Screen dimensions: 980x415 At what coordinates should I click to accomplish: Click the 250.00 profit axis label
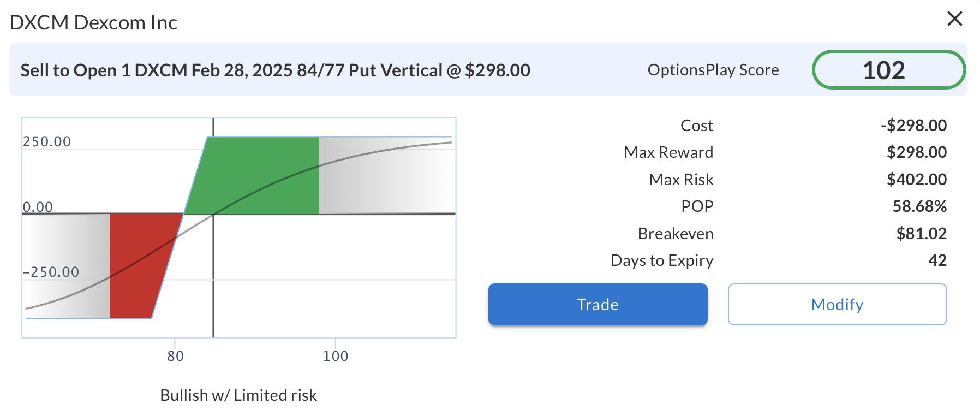click(47, 142)
